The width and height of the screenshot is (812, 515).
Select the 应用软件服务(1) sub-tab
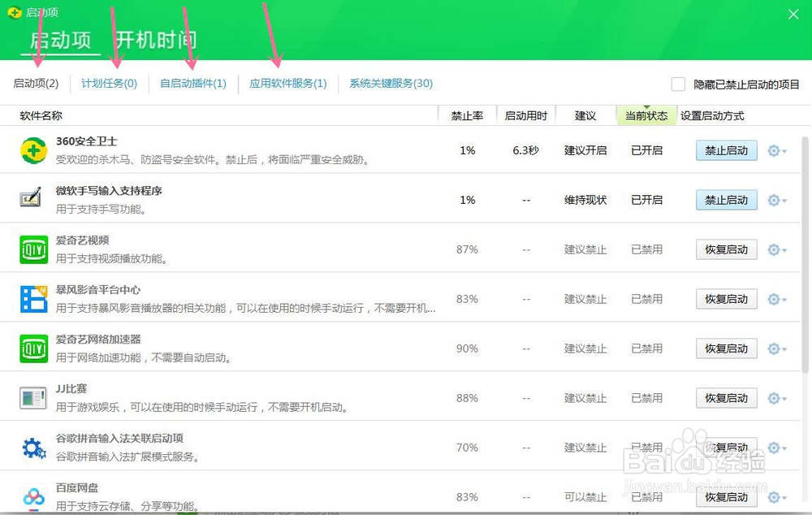(288, 84)
